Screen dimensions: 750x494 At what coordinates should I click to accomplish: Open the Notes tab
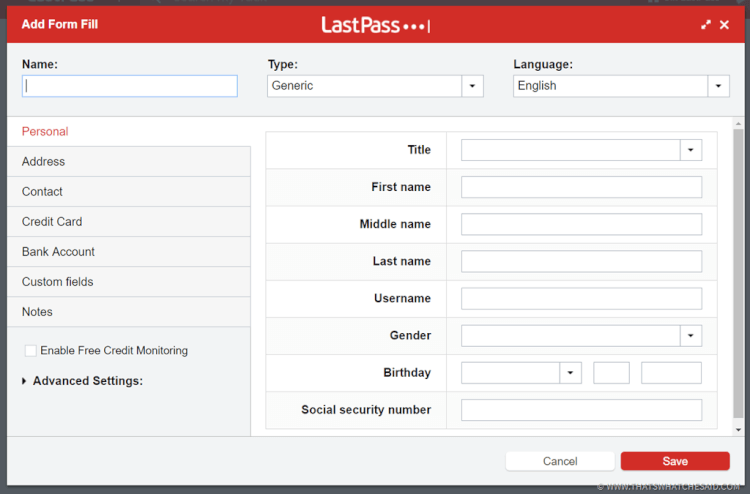point(129,312)
